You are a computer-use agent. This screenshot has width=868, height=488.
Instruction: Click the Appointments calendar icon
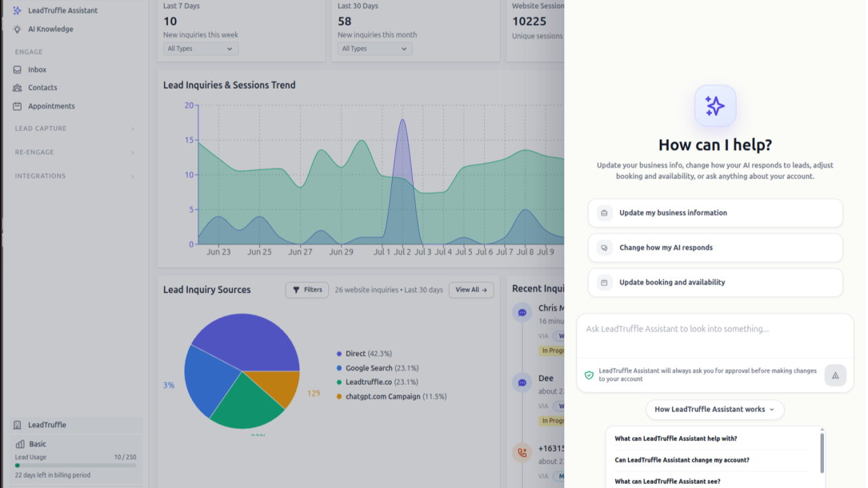[18, 106]
